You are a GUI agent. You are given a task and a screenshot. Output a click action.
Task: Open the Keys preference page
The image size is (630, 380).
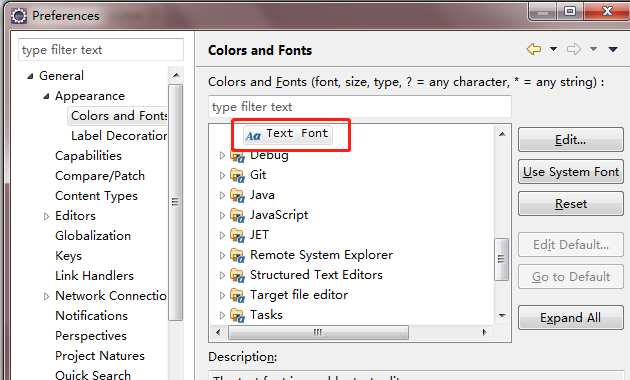coord(68,256)
